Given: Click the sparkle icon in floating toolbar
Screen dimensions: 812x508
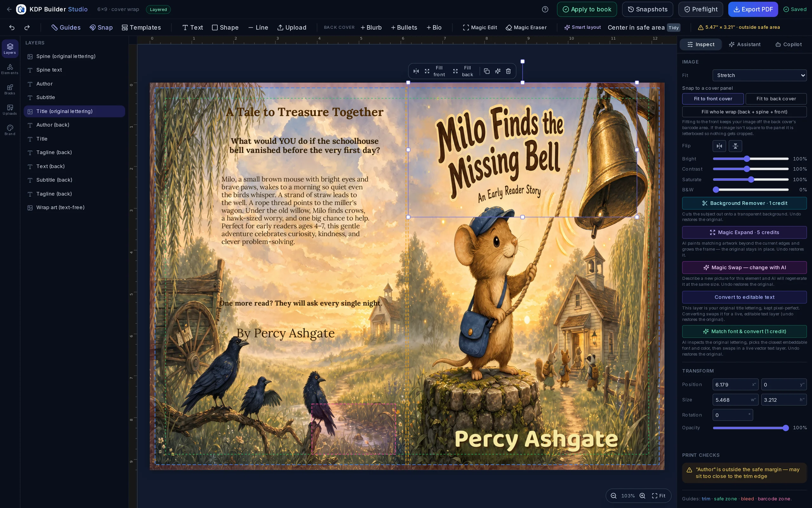Looking at the screenshot, I should (498, 71).
